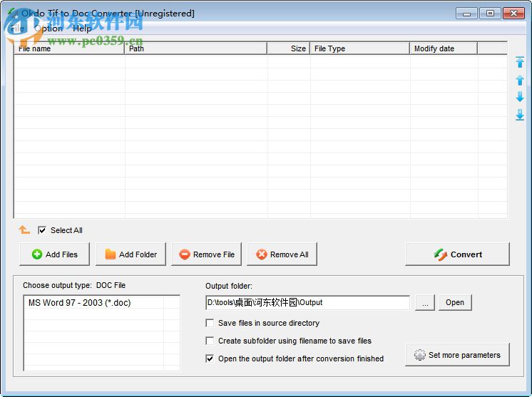Start conversion with the Convert button

[x=457, y=254]
